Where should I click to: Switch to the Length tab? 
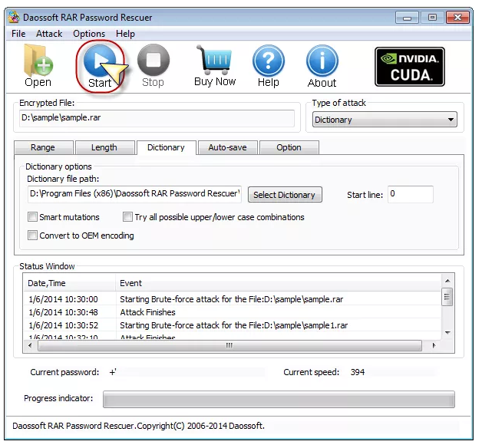(x=104, y=147)
